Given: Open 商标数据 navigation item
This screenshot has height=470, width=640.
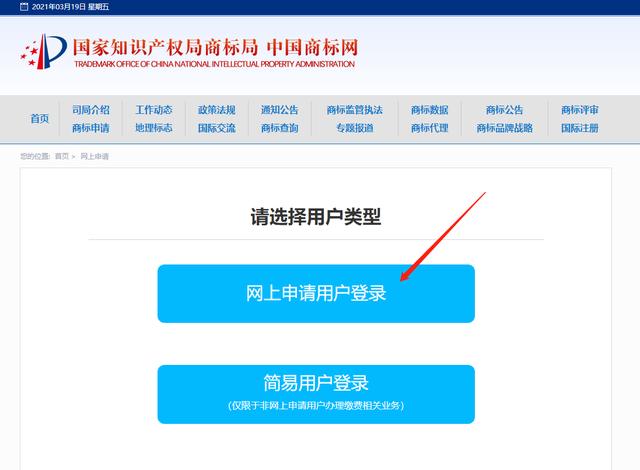Looking at the screenshot, I should [x=430, y=110].
